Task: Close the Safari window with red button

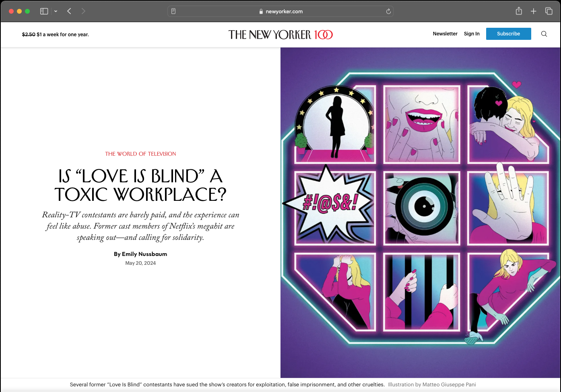Action: click(x=11, y=11)
